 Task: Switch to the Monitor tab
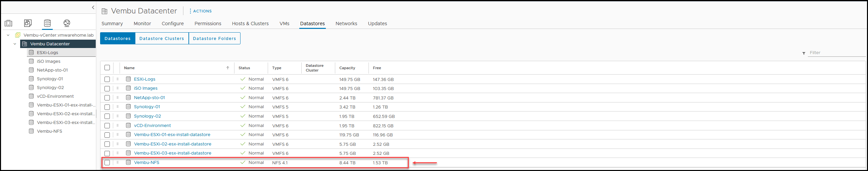coord(142,24)
